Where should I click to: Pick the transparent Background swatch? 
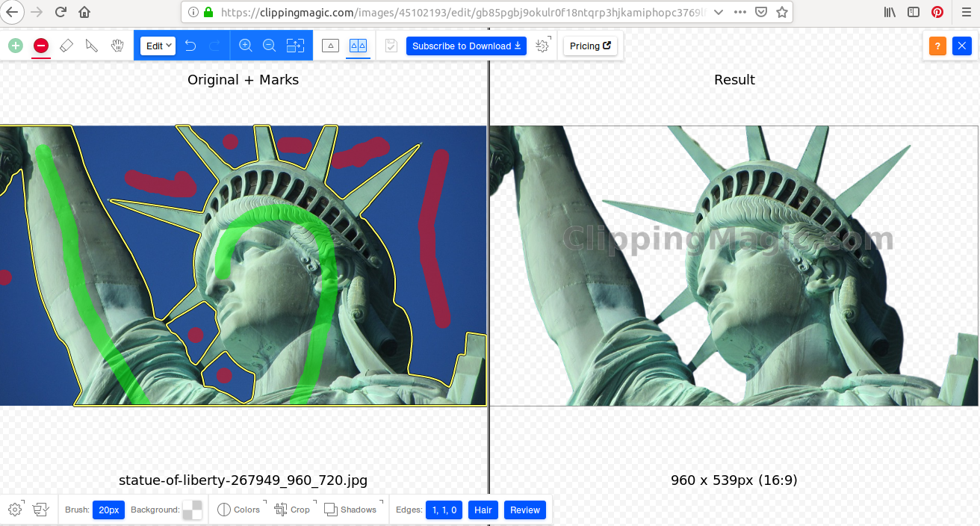coord(193,510)
